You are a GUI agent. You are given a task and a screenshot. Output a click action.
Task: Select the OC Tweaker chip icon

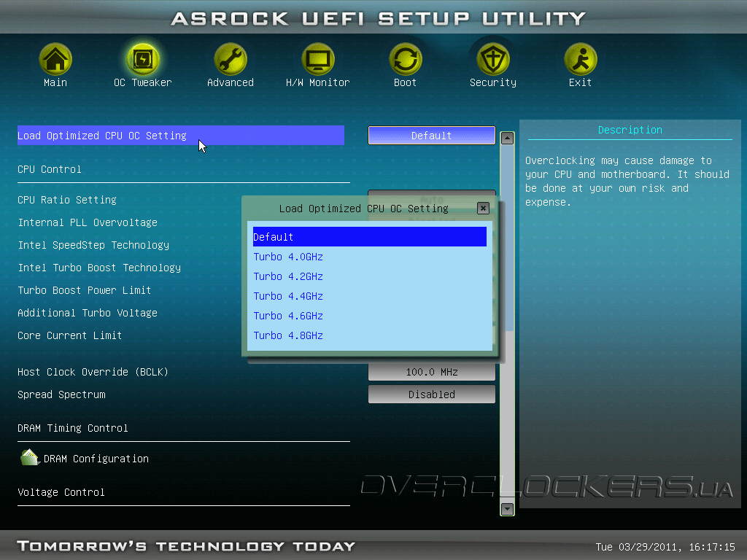tap(142, 59)
